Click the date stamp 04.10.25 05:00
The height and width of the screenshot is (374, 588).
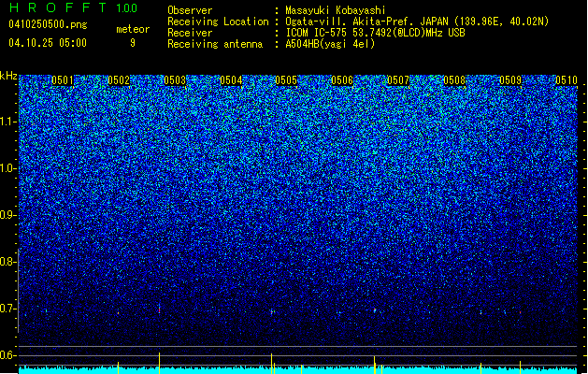point(48,43)
